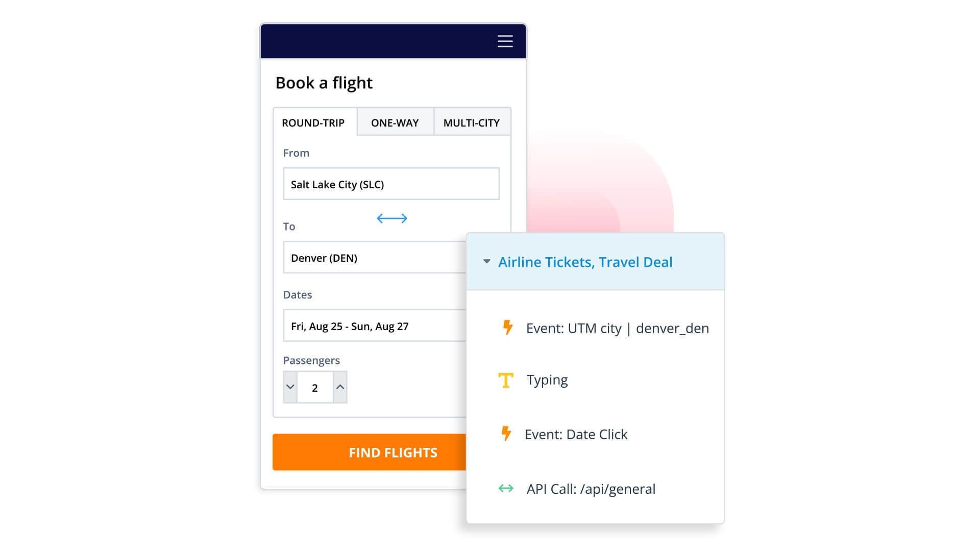Select the ROUND-TRIP tab
Image resolution: width=980 pixels, height=551 pixels.
point(313,123)
